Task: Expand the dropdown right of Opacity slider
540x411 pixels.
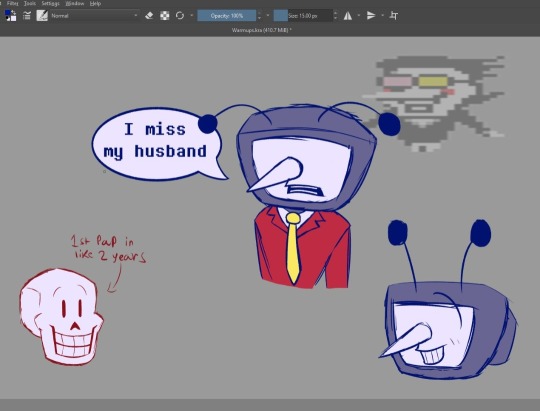Action: 268,16
